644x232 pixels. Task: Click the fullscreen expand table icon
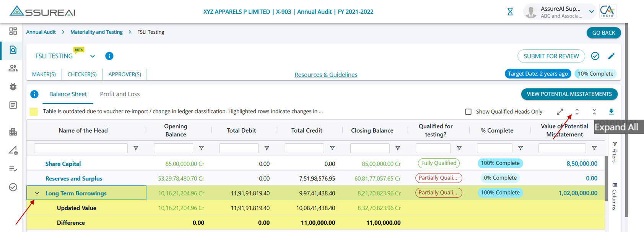click(560, 112)
